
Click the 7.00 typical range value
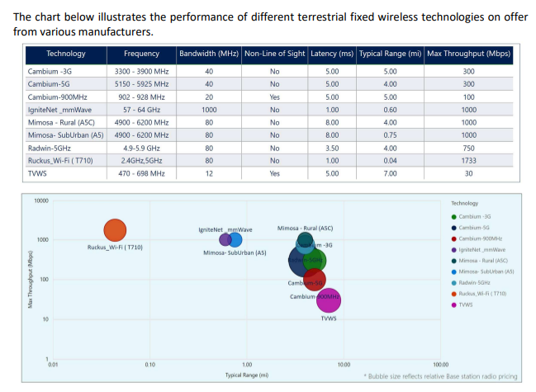pos(390,173)
